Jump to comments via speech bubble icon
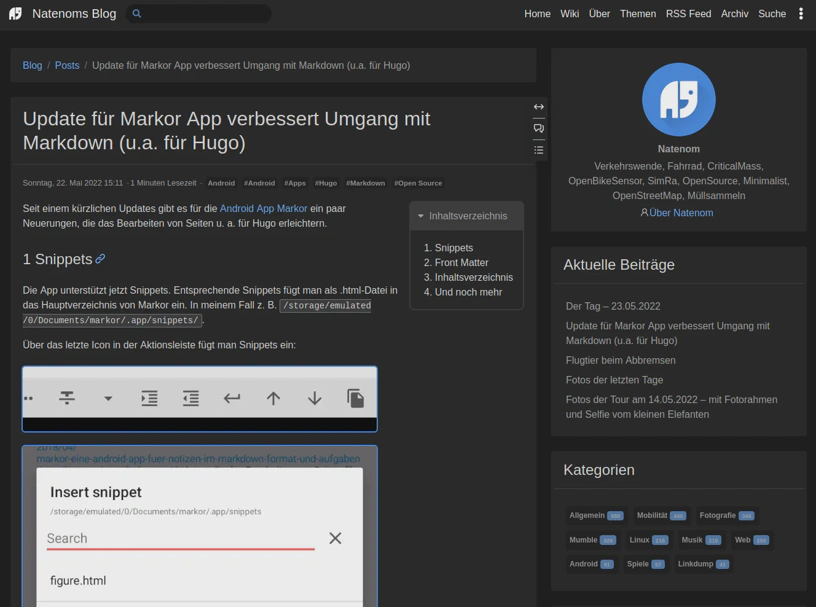Viewport: 816px width, 607px height. coord(539,128)
